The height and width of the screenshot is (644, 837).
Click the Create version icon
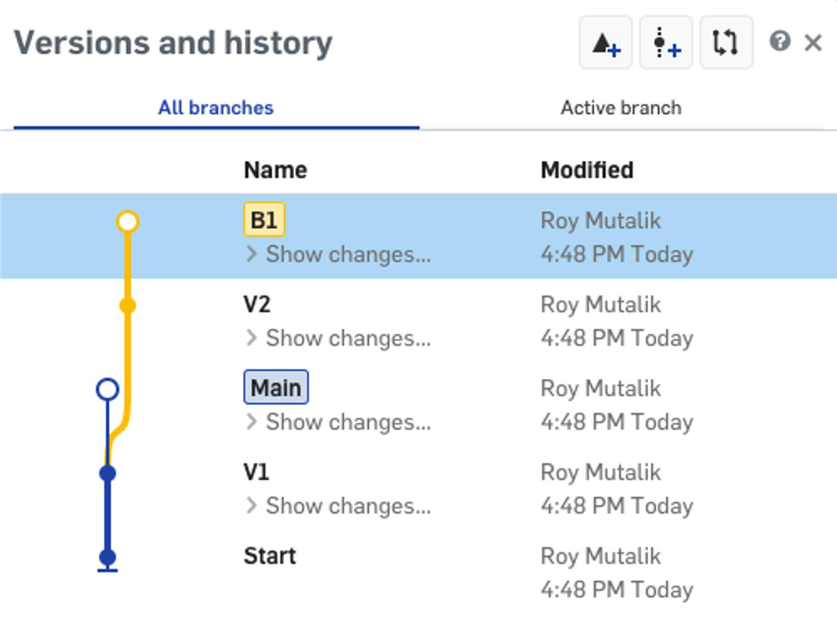click(x=605, y=43)
